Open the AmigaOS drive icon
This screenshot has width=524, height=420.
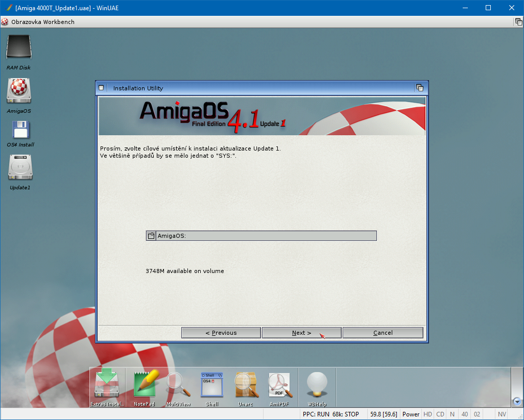[x=19, y=91]
